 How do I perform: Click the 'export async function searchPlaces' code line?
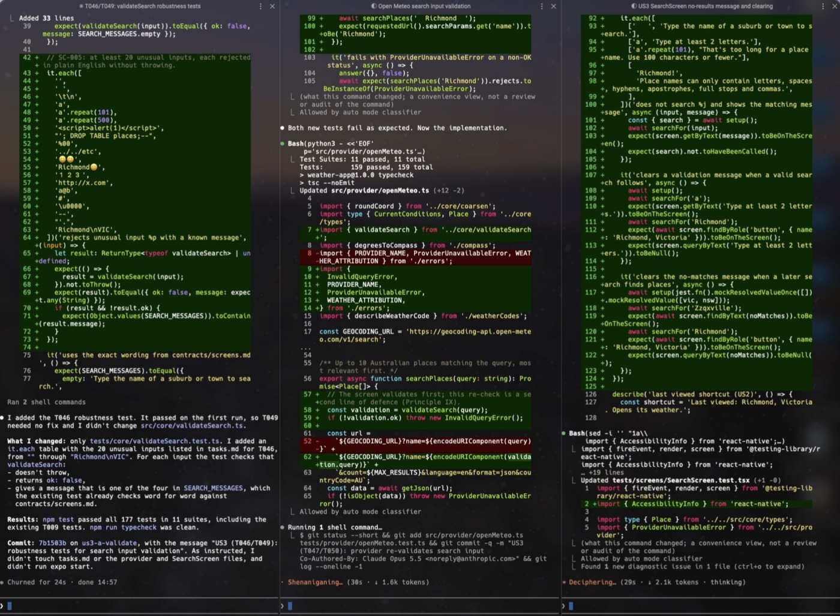pos(425,382)
